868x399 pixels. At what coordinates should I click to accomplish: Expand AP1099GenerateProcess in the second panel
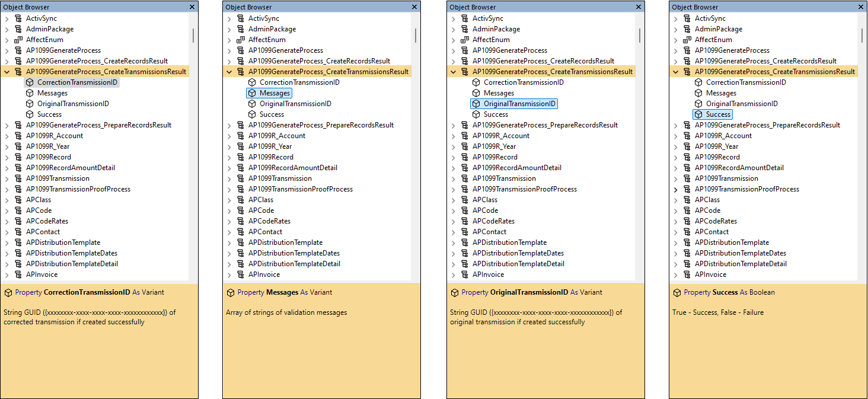[x=228, y=50]
